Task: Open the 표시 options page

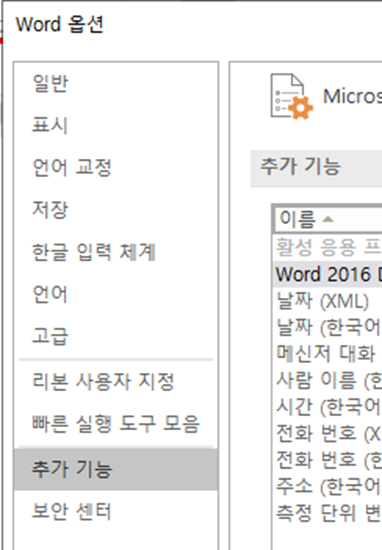Action: 116,125
